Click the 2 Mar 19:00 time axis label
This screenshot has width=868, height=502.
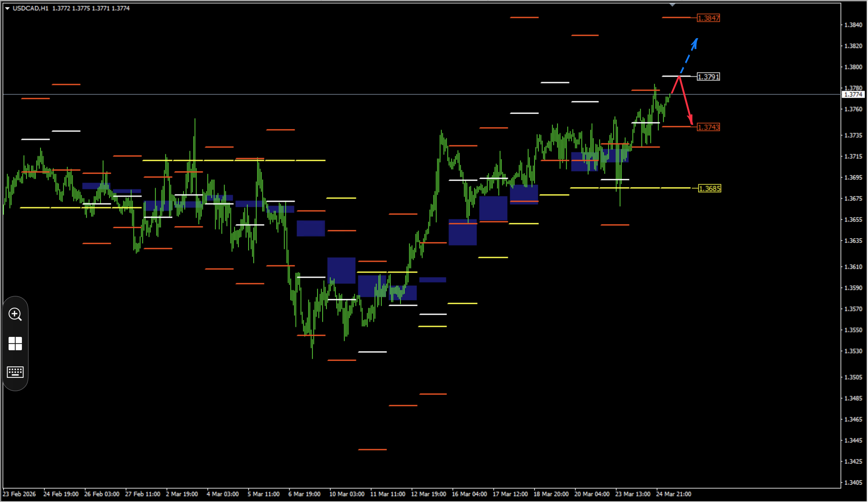click(x=182, y=494)
